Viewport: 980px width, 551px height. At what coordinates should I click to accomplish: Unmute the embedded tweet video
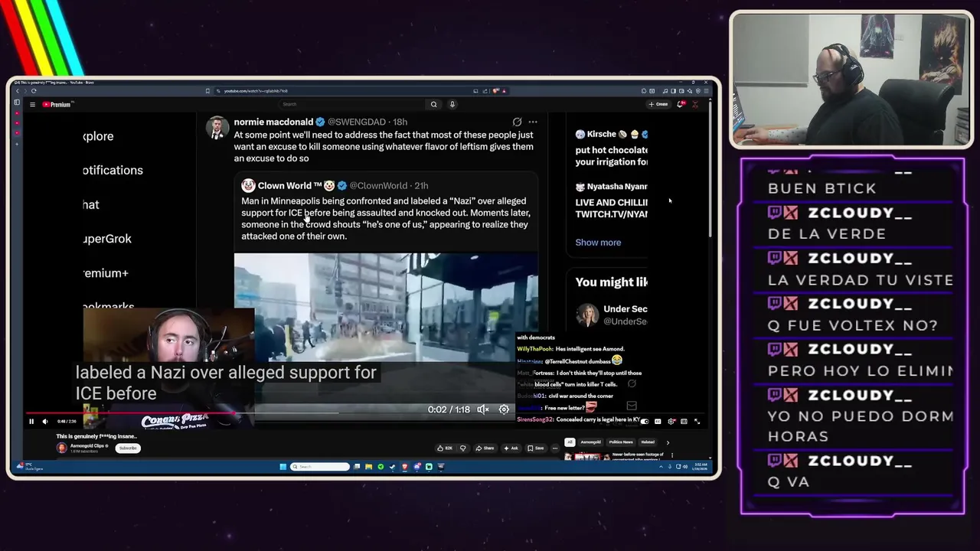(x=483, y=409)
